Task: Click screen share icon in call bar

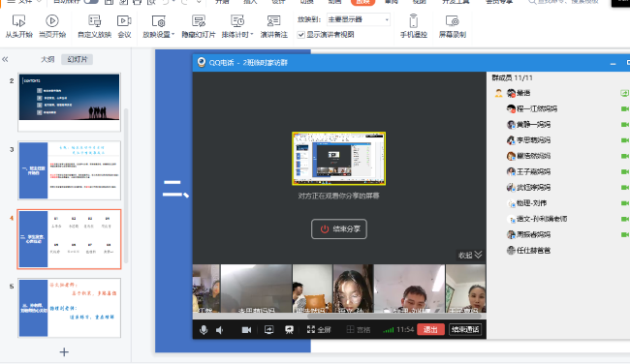Action: pos(268,330)
